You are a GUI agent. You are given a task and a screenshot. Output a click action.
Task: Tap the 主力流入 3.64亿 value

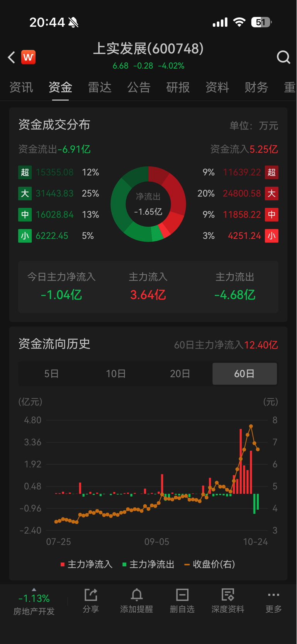click(x=148, y=295)
